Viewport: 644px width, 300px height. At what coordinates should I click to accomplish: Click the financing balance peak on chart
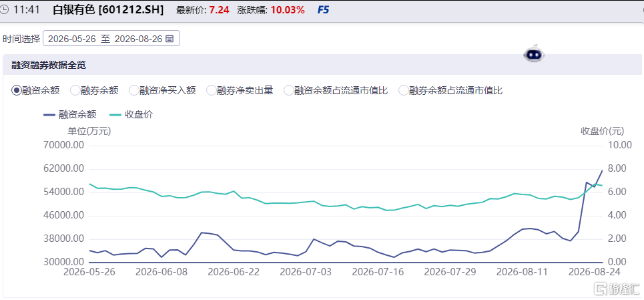(602, 170)
